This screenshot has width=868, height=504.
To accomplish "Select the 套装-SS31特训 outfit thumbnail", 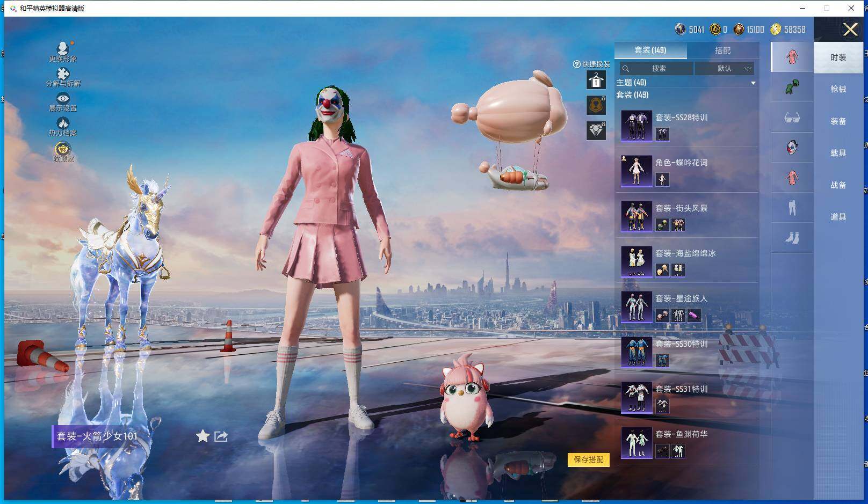I will [636, 397].
